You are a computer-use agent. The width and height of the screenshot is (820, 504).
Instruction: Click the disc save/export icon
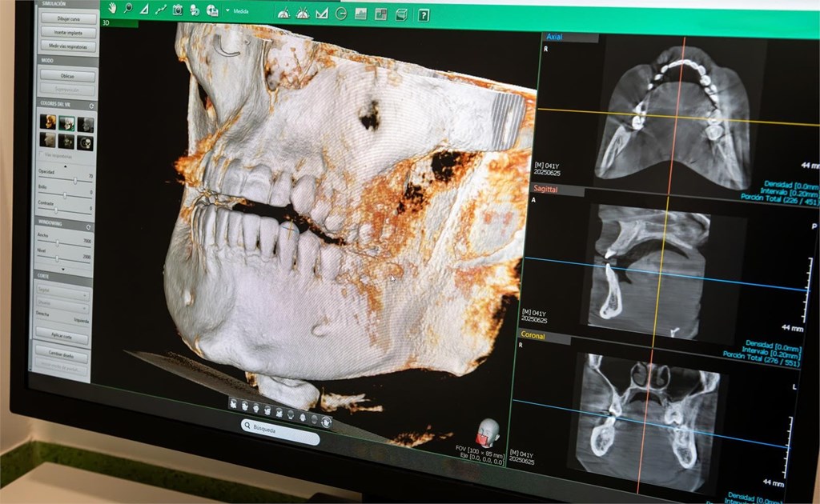click(x=211, y=10)
